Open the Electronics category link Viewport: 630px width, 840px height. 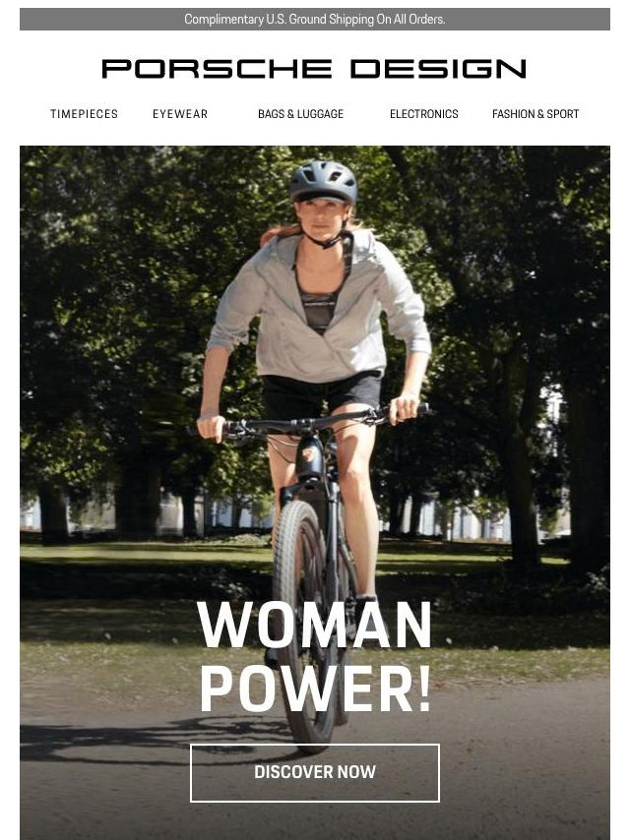pos(424,114)
